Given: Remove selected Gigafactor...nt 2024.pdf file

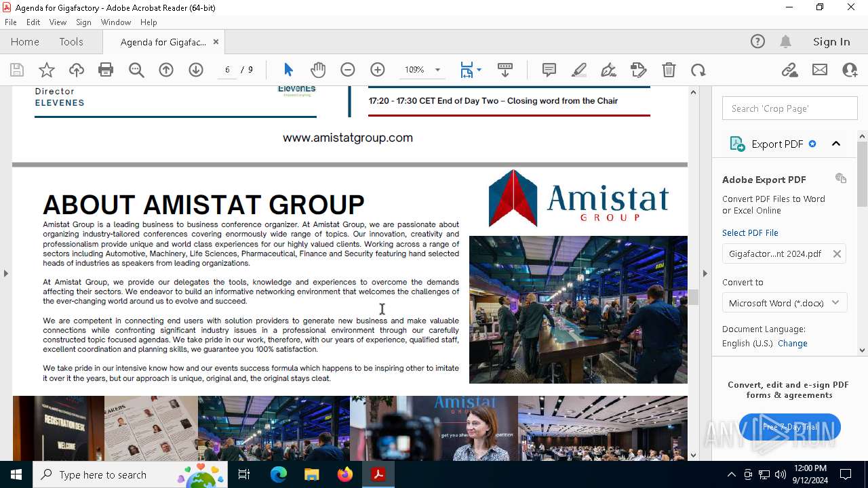Looking at the screenshot, I should tap(837, 253).
